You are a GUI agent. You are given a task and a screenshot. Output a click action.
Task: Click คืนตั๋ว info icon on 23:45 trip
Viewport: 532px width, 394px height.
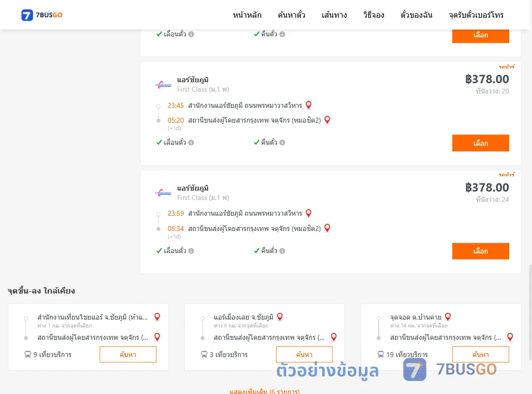pos(282,142)
